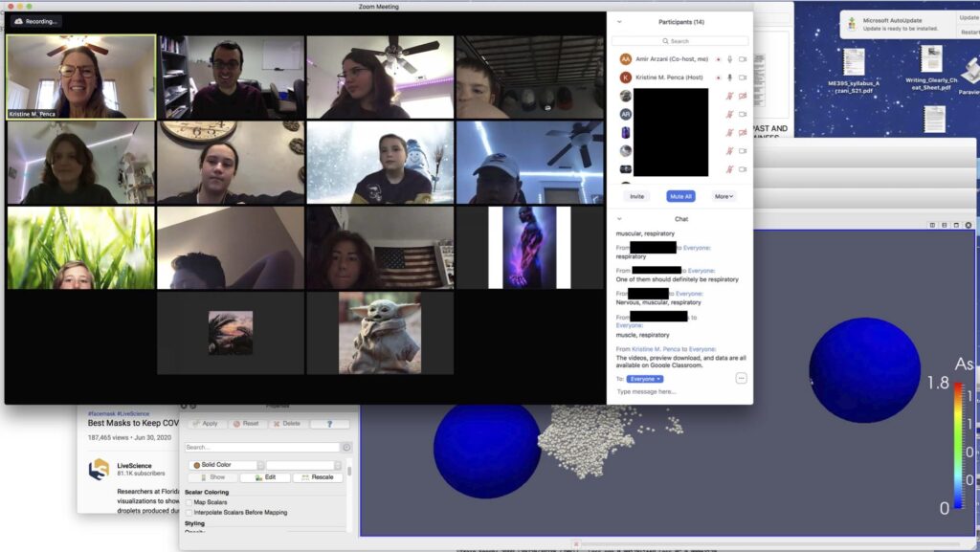Open the Solid Color coloring dropdown

(226, 465)
